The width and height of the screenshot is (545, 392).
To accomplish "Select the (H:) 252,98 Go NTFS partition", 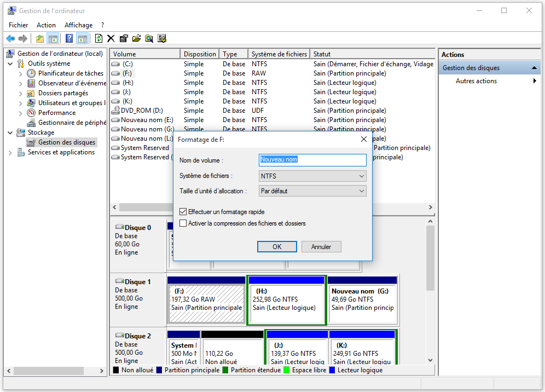I will coord(286,300).
